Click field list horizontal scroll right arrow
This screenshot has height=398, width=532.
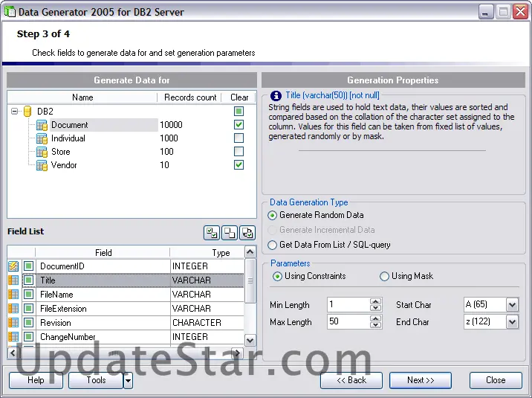coord(237,353)
